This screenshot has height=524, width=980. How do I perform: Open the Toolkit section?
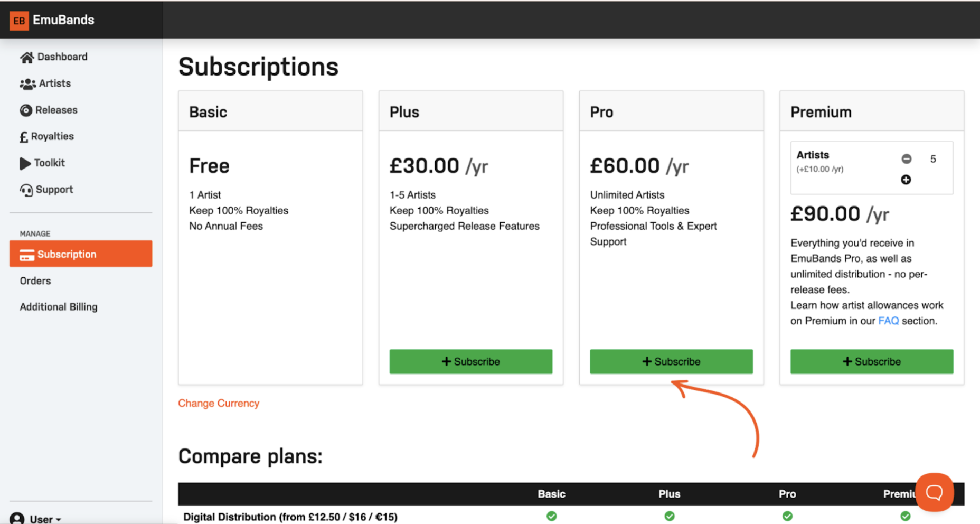pos(24,163)
